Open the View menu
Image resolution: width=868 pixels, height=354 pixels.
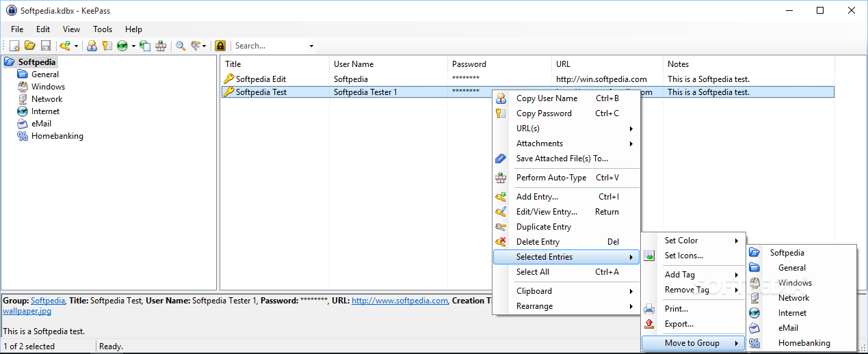[71, 29]
